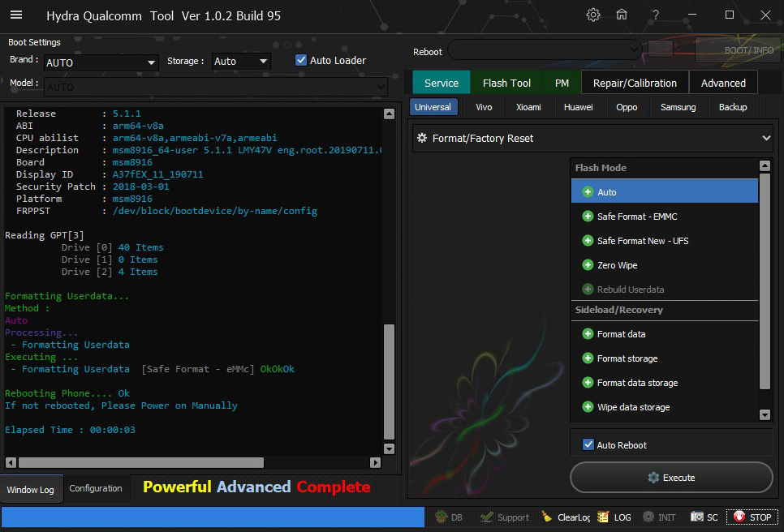Click the plus icon next to Format data
Screen dimensions: 784x532
coord(588,333)
